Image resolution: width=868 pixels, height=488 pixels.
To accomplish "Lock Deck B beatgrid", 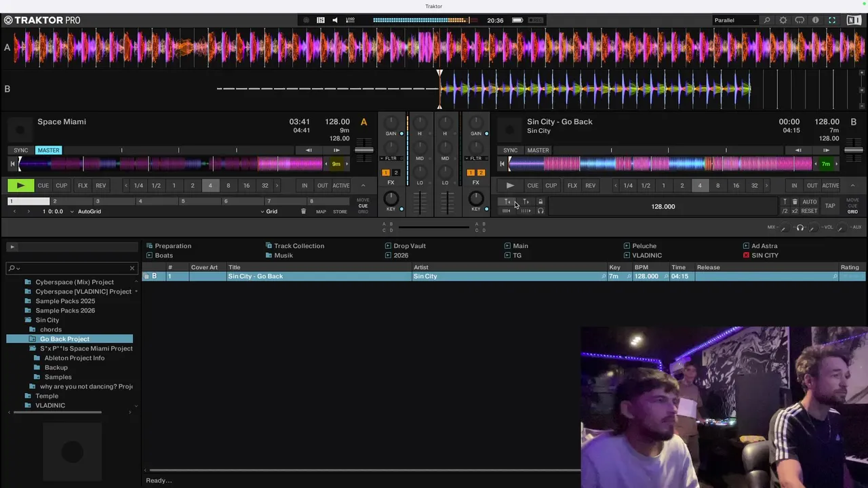I will [540, 202].
